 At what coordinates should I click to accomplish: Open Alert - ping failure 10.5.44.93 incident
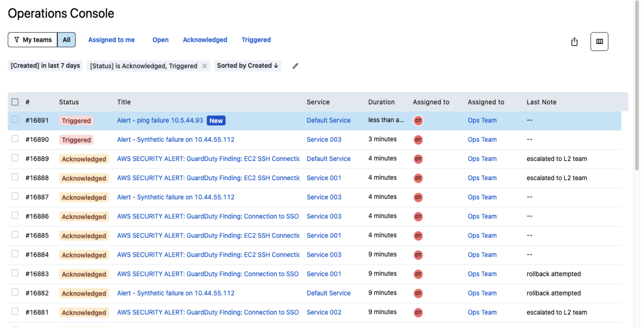coord(160,120)
